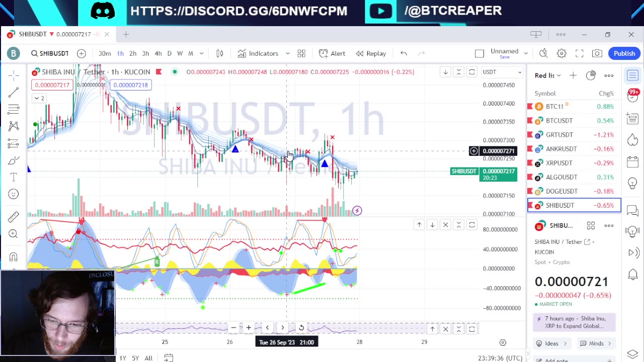Open the Fibonacci retracement tools
This screenshot has height=362, width=644.
point(14,109)
